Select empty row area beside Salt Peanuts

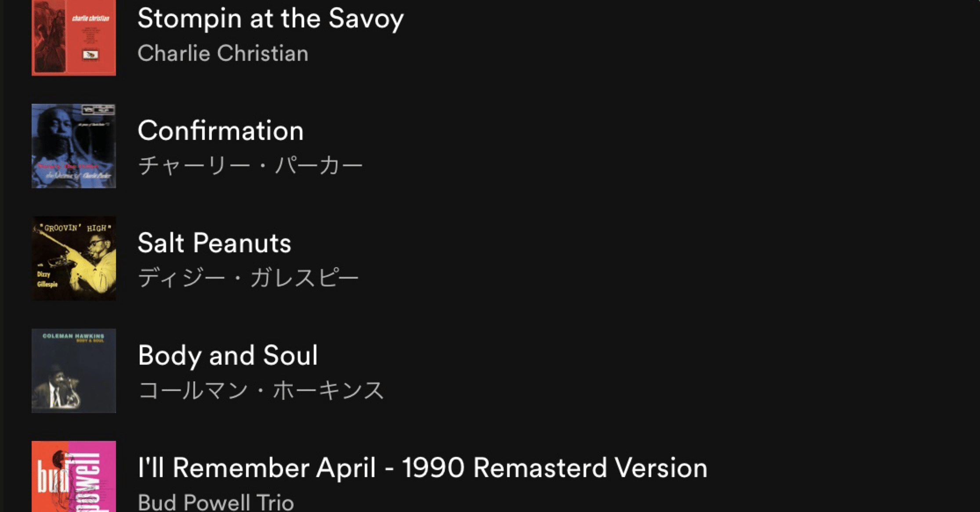coord(659,259)
